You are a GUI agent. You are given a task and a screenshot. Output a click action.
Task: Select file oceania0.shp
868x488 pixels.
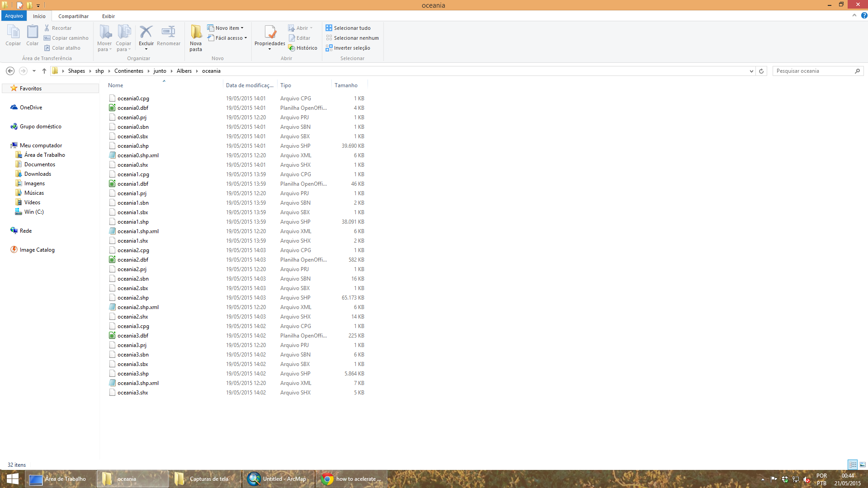click(x=133, y=146)
